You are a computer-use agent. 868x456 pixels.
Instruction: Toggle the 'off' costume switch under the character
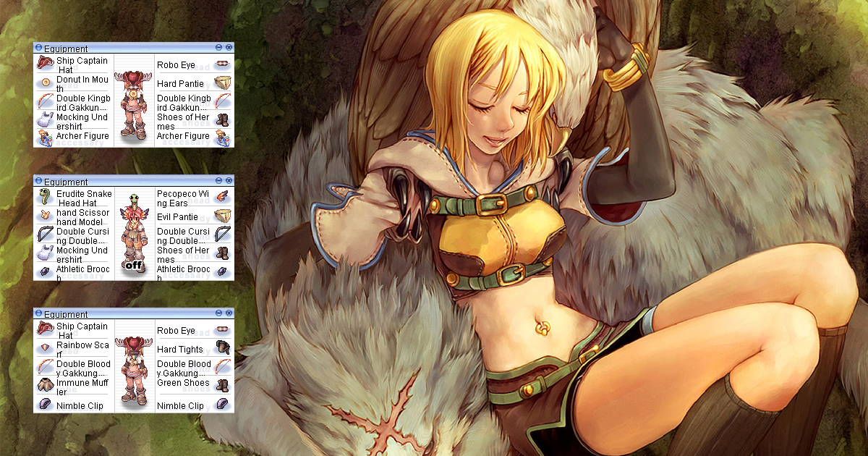pos(134,266)
